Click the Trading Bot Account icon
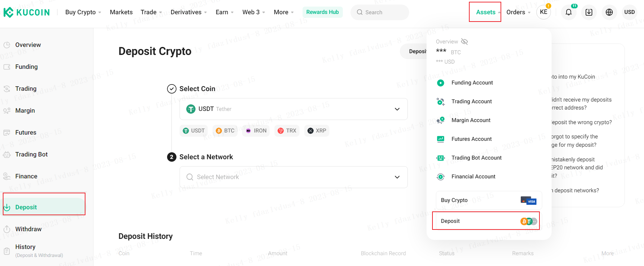The image size is (644, 266). click(x=440, y=158)
